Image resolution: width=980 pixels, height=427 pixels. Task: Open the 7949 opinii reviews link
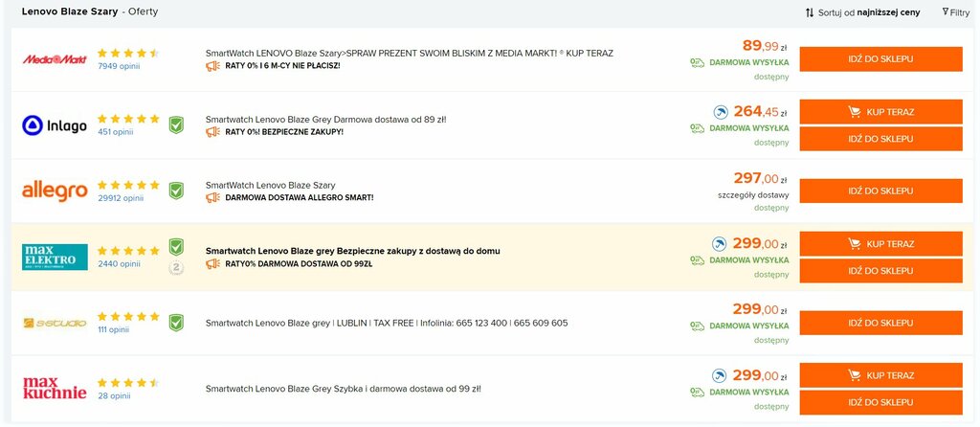coord(119,66)
